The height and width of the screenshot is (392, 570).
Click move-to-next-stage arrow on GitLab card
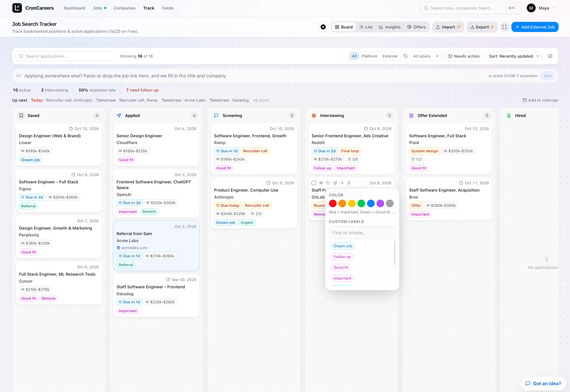pos(342,183)
